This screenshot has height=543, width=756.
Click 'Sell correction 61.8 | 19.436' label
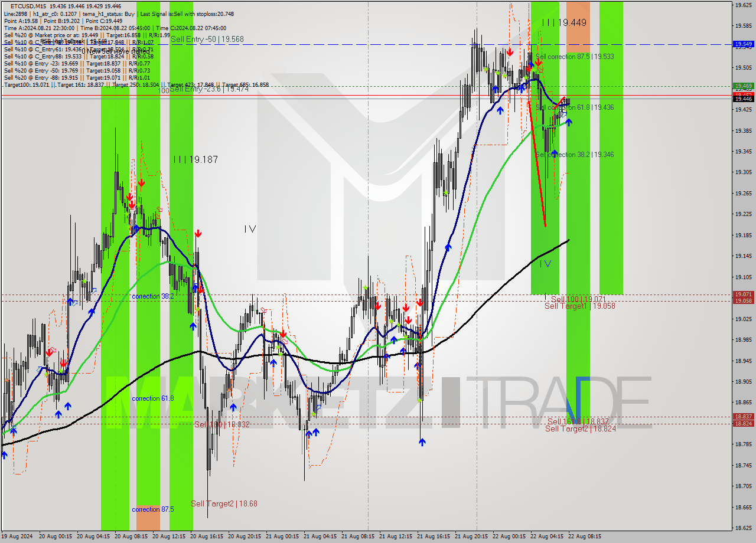click(575, 107)
